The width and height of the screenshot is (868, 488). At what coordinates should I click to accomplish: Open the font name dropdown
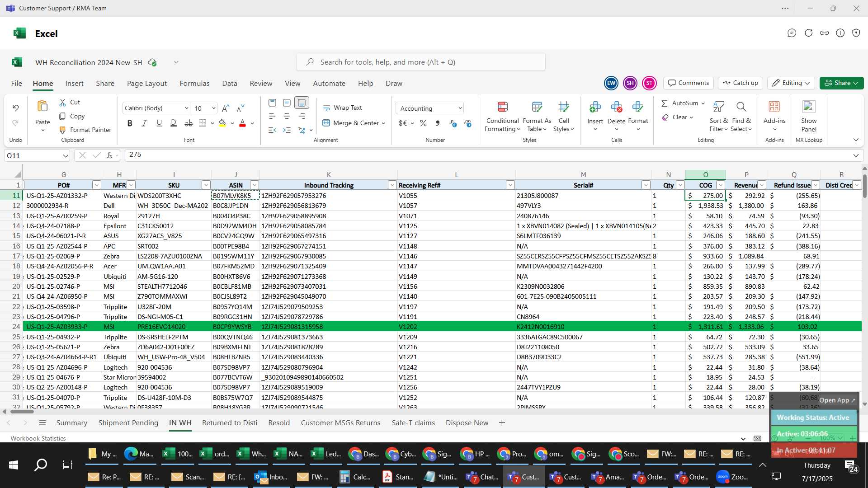186,108
